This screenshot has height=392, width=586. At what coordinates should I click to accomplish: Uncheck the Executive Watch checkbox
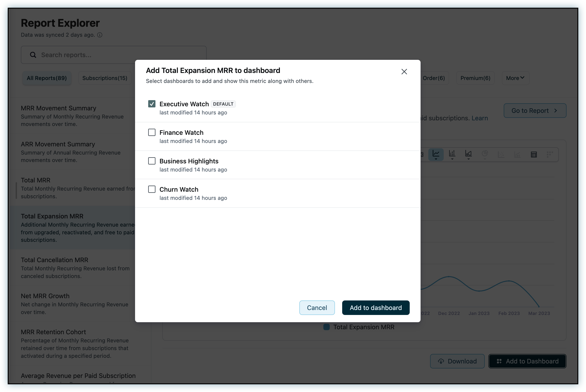152,104
